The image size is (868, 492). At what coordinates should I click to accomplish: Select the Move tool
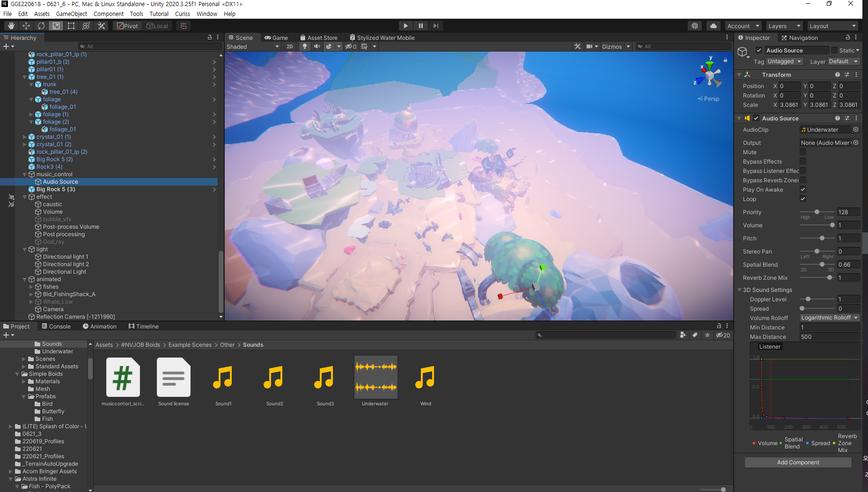pyautogui.click(x=26, y=26)
